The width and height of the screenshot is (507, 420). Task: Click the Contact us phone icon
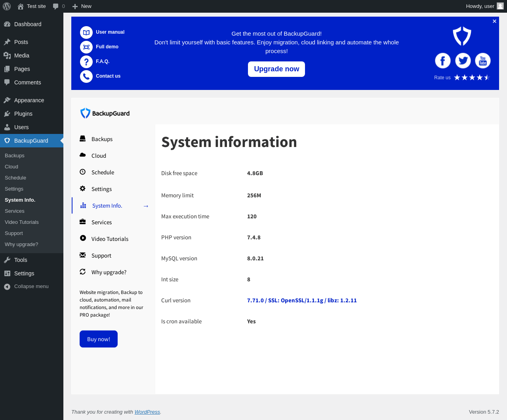(x=86, y=76)
